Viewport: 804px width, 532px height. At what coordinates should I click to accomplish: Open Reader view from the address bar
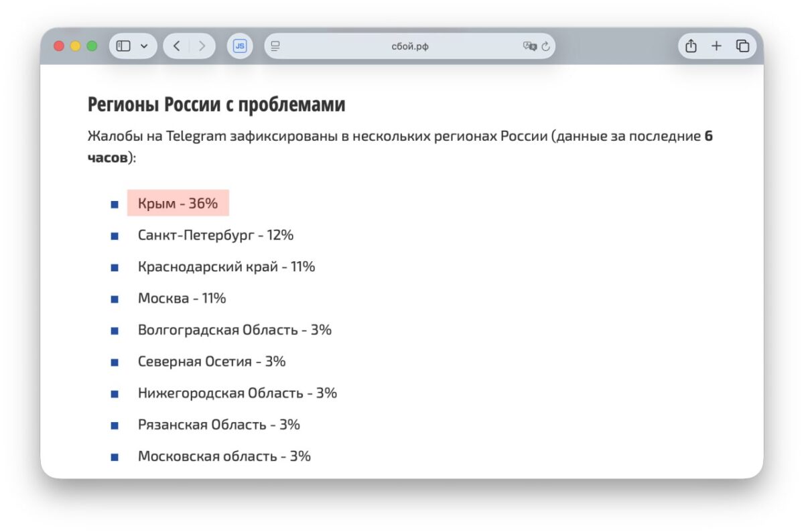(274, 46)
